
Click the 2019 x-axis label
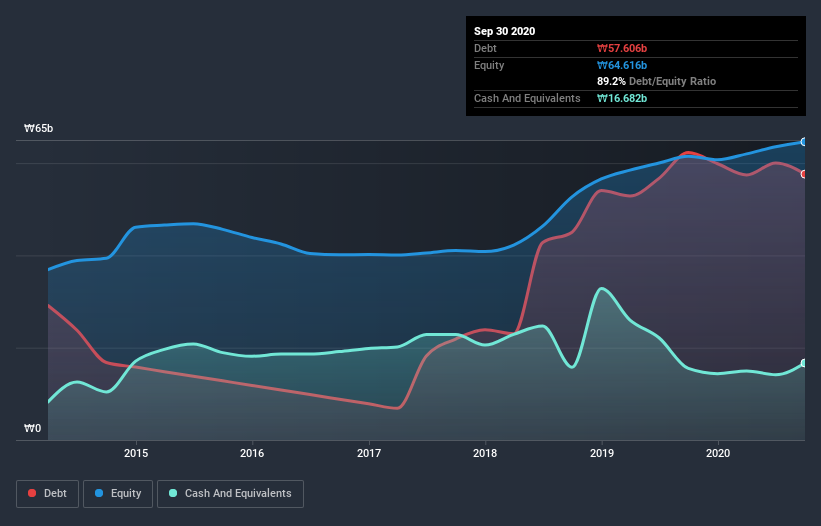602,453
